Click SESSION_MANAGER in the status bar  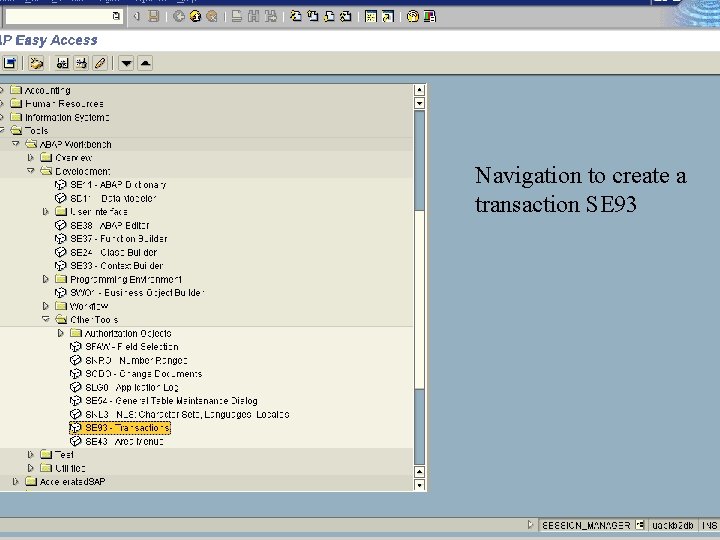pyautogui.click(x=585, y=525)
